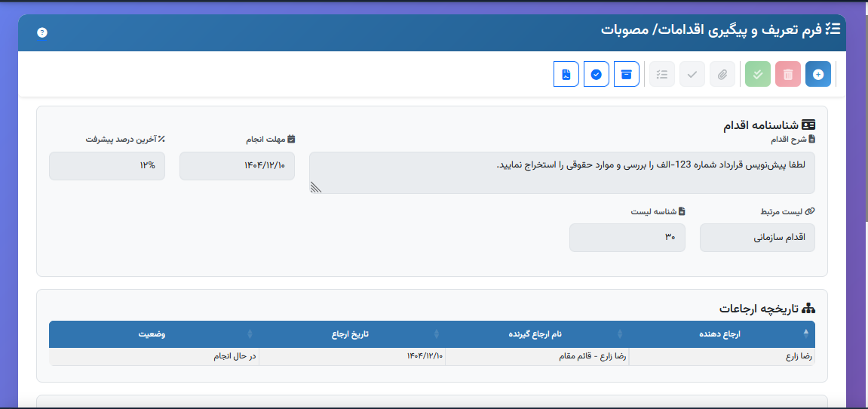The height and width of the screenshot is (409, 868).
Task: Click the در حال انجام status cell
Action: click(154, 356)
